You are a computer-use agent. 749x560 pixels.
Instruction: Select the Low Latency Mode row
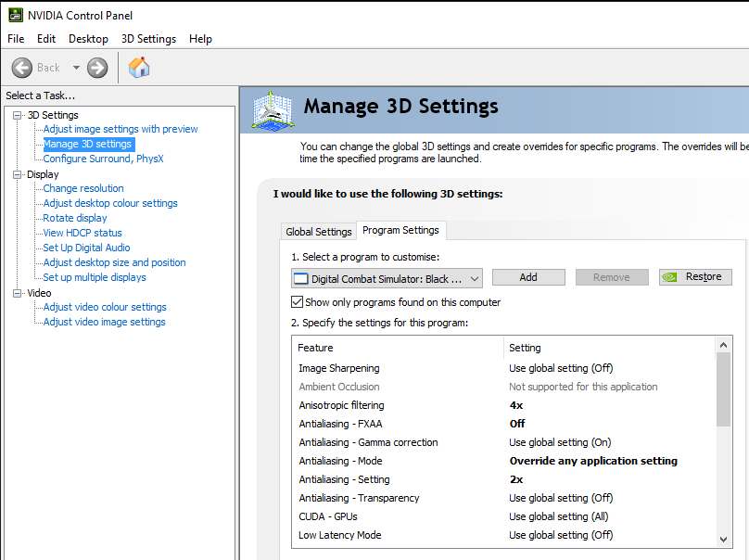[x=504, y=535]
